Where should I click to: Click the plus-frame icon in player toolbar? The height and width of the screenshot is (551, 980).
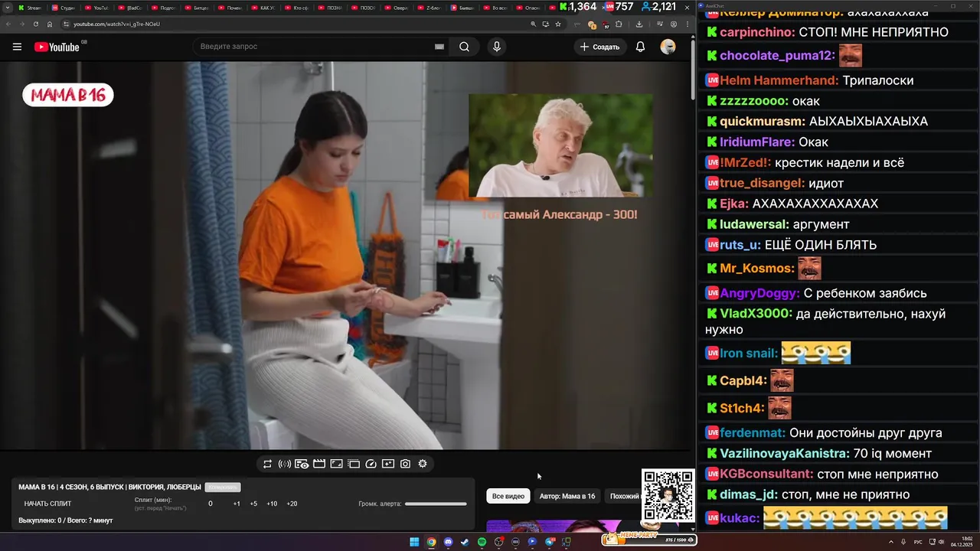click(388, 464)
